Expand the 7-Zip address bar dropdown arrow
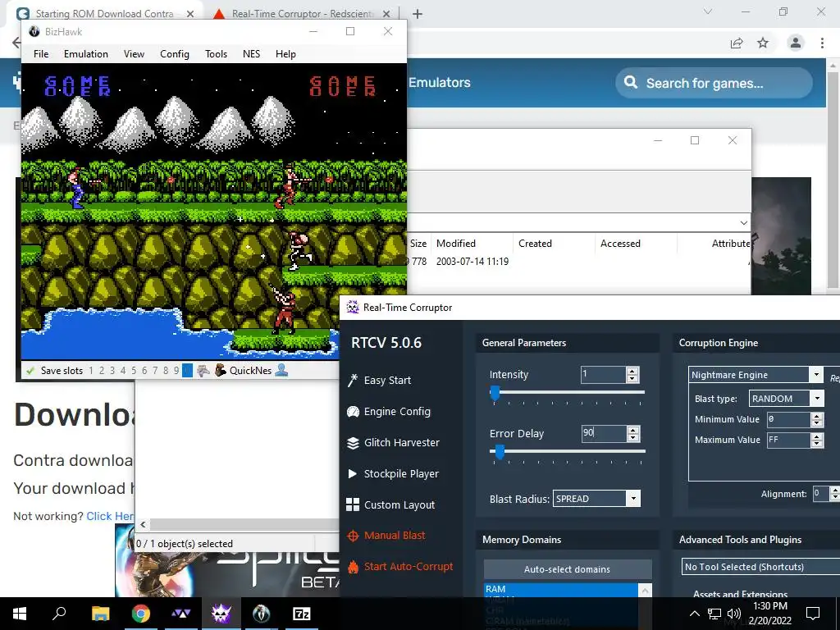 coord(743,223)
